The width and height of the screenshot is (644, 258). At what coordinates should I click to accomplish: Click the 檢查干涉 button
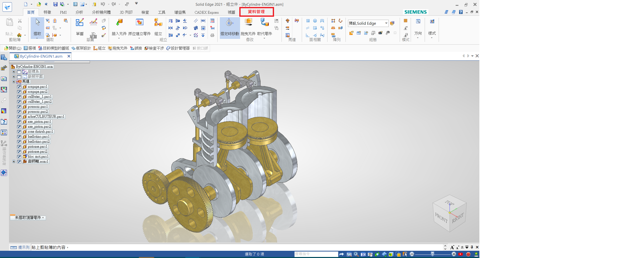(154, 48)
